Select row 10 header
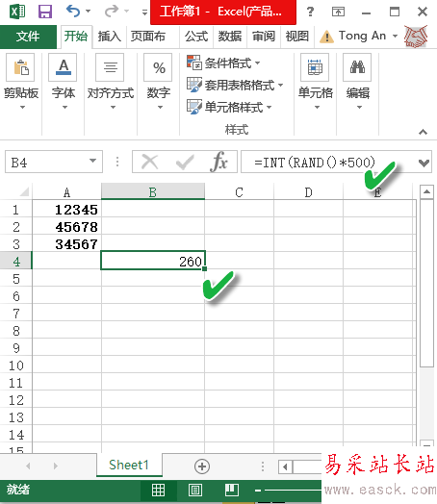Screen dimensions: 437x504 [15, 365]
